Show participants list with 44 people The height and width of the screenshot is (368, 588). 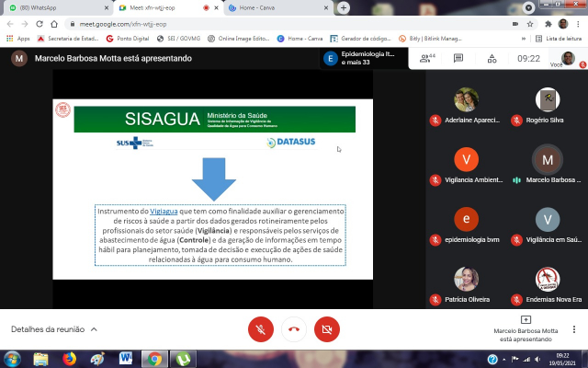click(x=427, y=58)
